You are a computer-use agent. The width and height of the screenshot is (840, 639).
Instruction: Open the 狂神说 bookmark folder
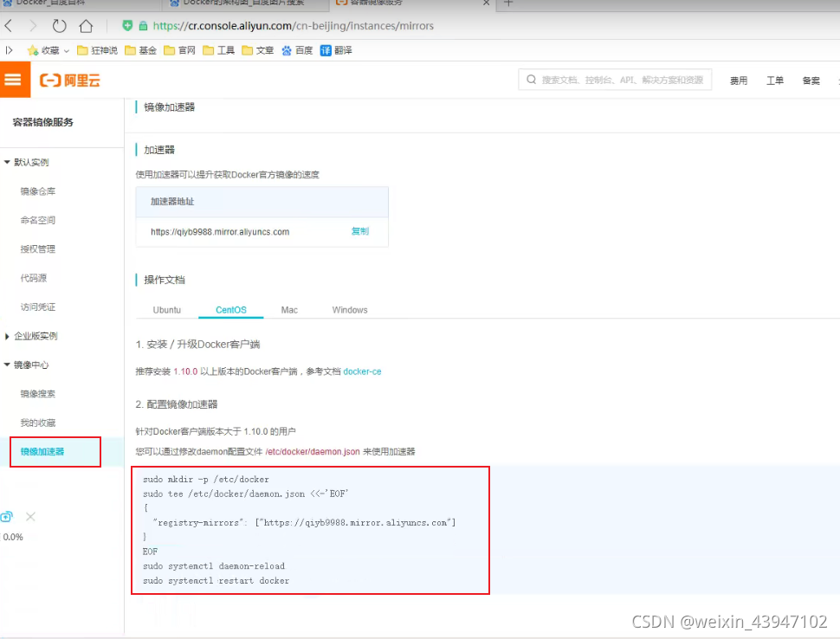98,50
